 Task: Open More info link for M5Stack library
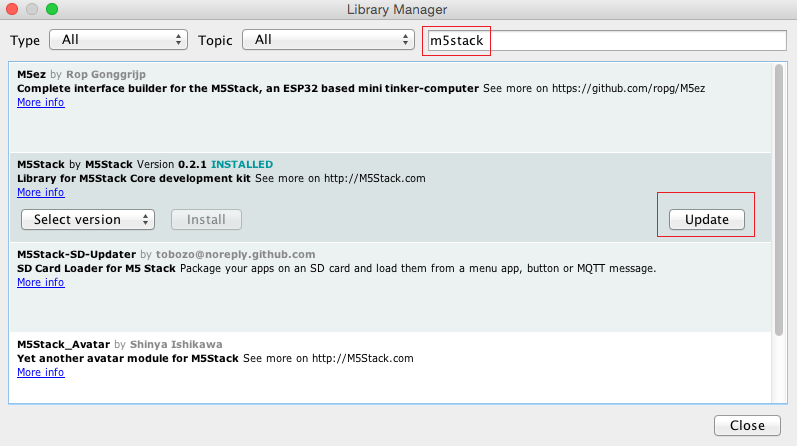41,192
